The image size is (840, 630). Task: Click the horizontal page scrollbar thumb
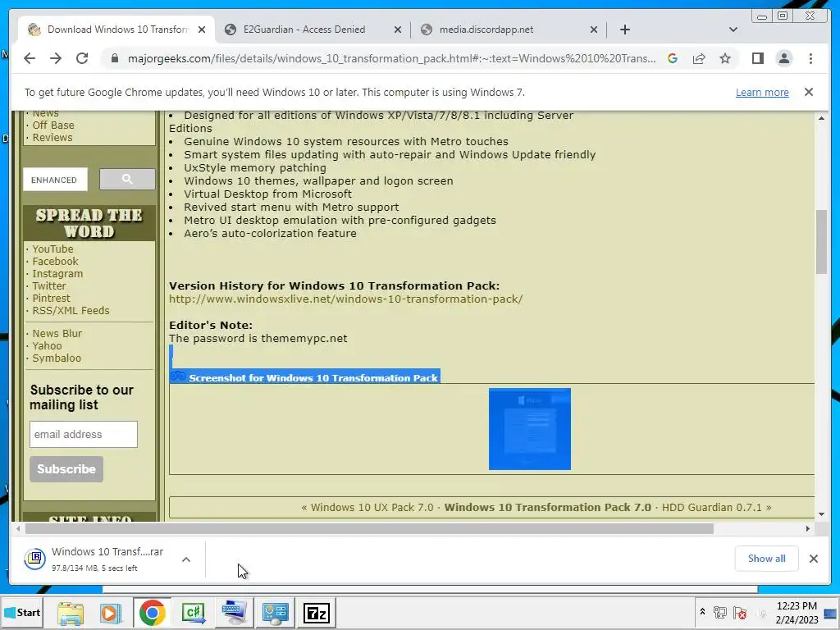coord(369,529)
